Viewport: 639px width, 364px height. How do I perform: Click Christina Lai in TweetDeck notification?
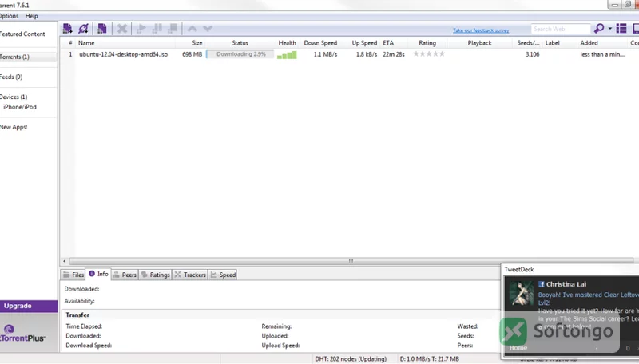566,284
